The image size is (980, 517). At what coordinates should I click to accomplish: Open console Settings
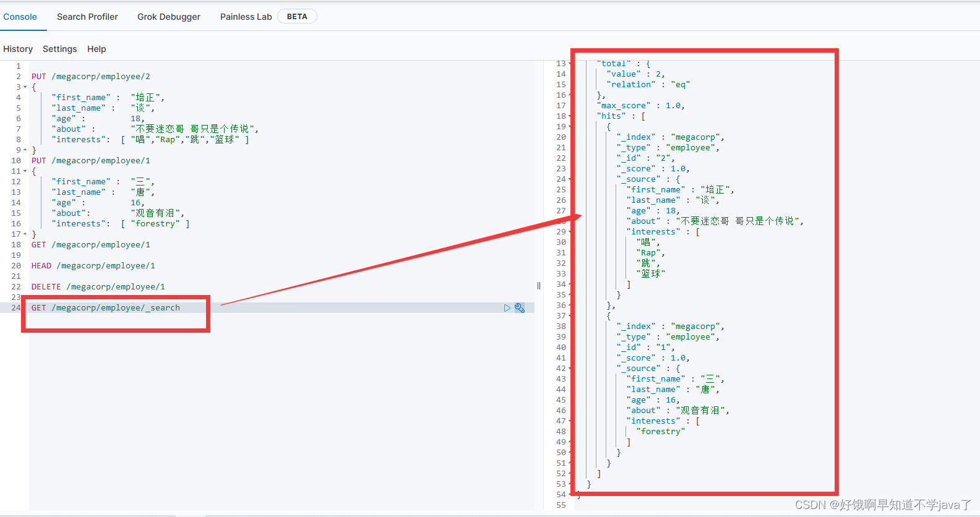click(x=60, y=49)
